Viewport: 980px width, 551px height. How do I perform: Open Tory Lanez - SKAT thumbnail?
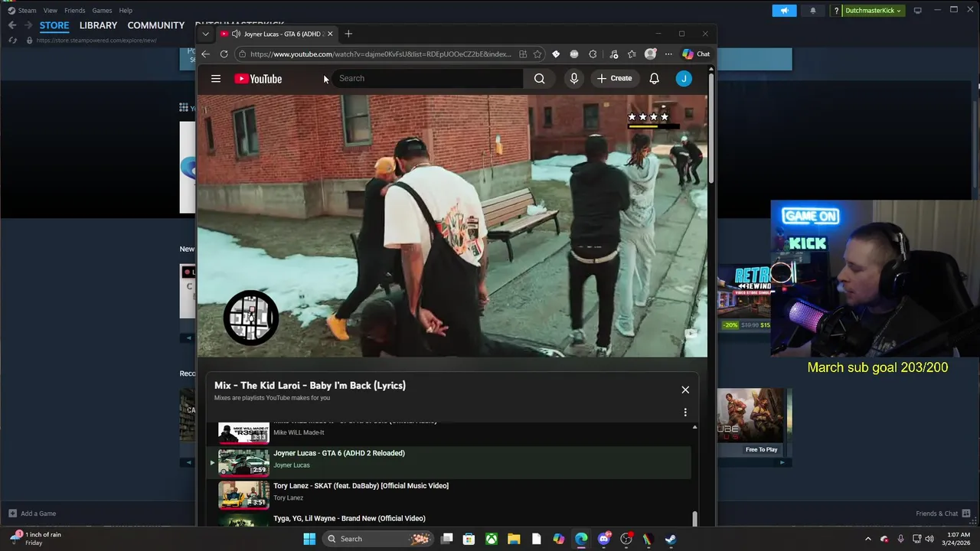click(243, 494)
